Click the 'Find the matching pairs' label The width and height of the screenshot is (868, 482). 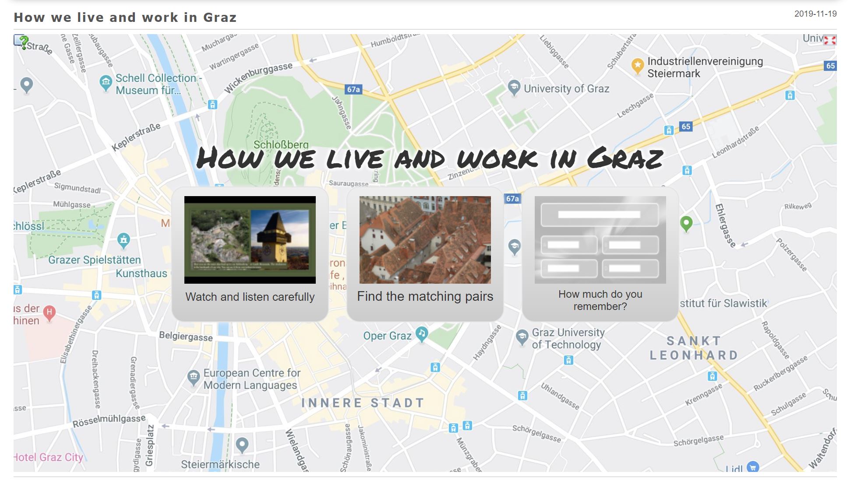point(425,296)
